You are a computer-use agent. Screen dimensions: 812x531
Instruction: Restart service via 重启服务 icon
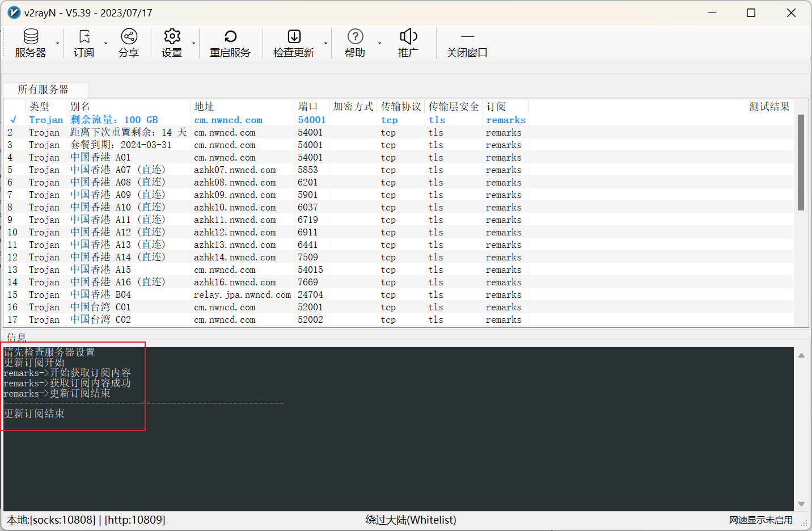pos(230,37)
